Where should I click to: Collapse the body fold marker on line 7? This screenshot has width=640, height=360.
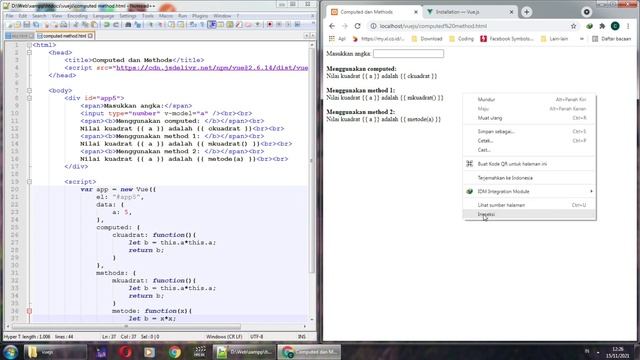click(x=29, y=91)
